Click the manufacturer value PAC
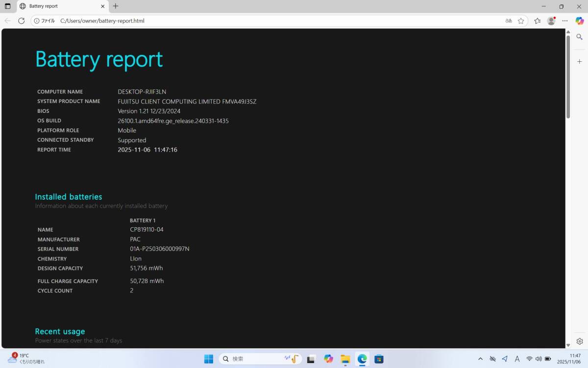The image size is (588, 368). coord(135,239)
